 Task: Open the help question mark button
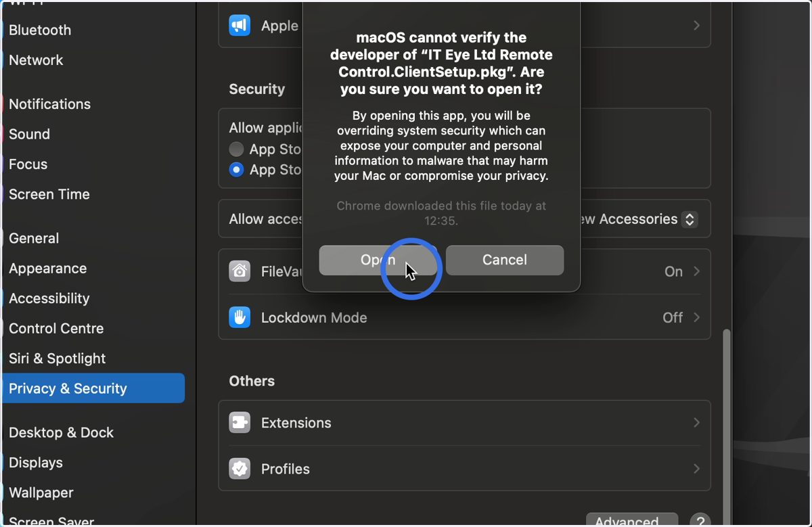click(700, 521)
